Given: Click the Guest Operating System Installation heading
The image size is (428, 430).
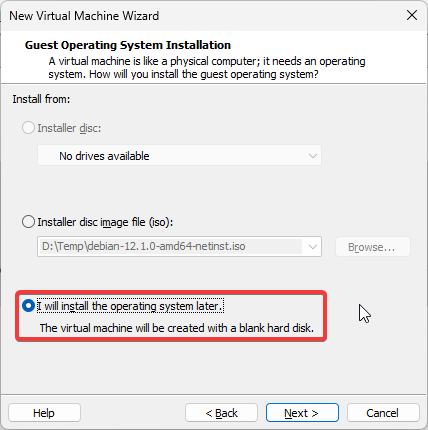Looking at the screenshot, I should point(128,45).
